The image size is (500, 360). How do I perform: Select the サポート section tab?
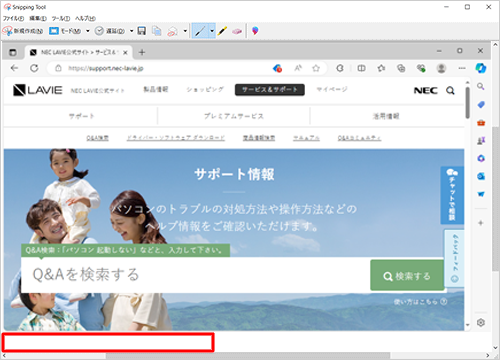[x=81, y=116]
